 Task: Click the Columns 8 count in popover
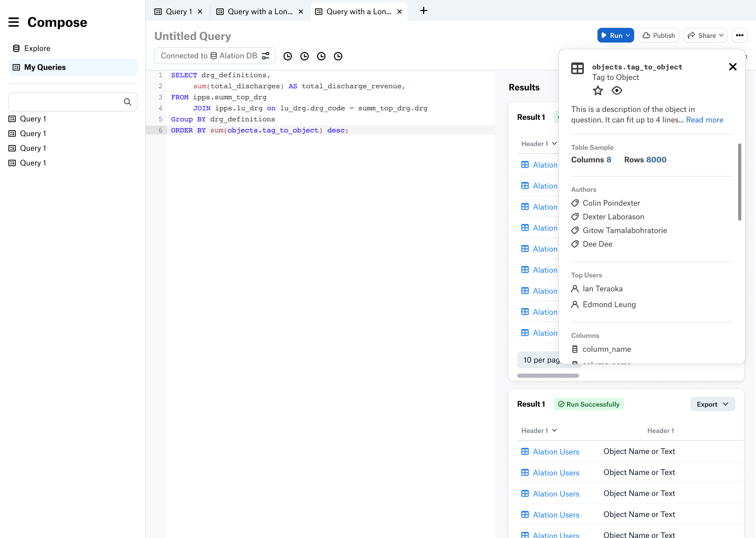591,160
